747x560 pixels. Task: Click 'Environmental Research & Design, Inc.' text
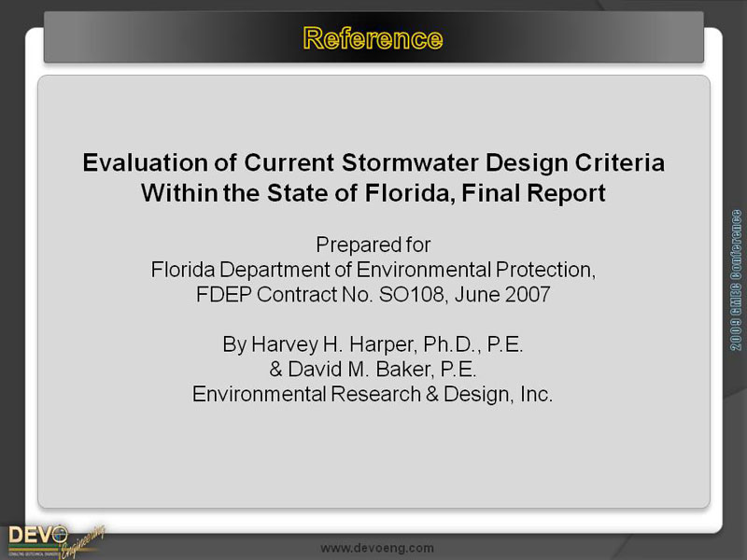tap(373, 395)
